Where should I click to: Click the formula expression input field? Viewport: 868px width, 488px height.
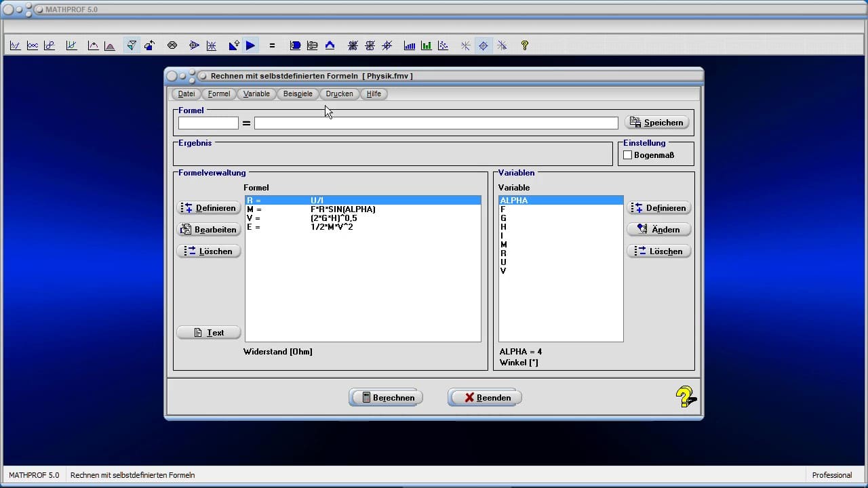tap(435, 123)
